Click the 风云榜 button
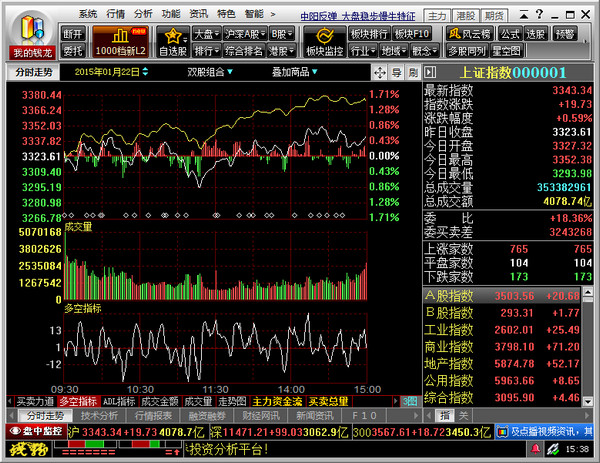Screen dimensions: 600x463 [x=475, y=33]
